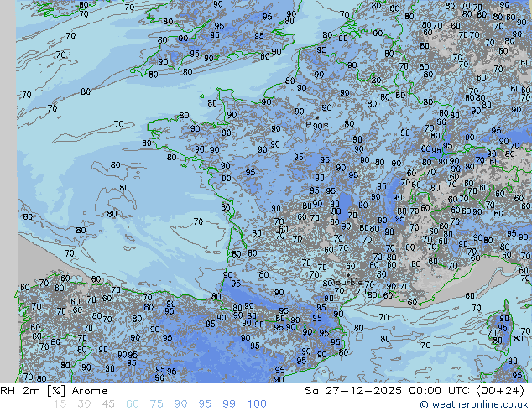Click legend value 99 in the color scale
This screenshot has width=532, height=411.
[229, 404]
